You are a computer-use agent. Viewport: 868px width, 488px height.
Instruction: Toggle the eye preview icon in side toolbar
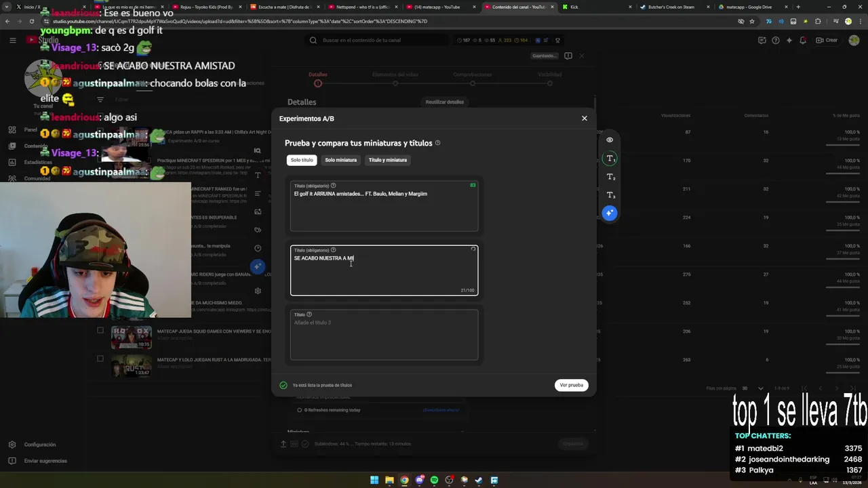610,140
